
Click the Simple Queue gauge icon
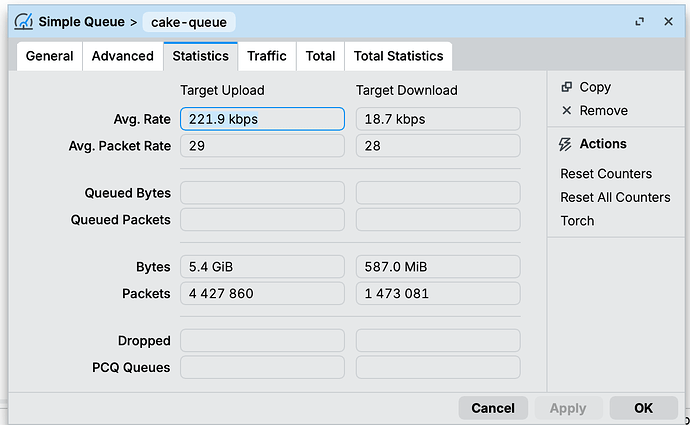click(x=23, y=22)
